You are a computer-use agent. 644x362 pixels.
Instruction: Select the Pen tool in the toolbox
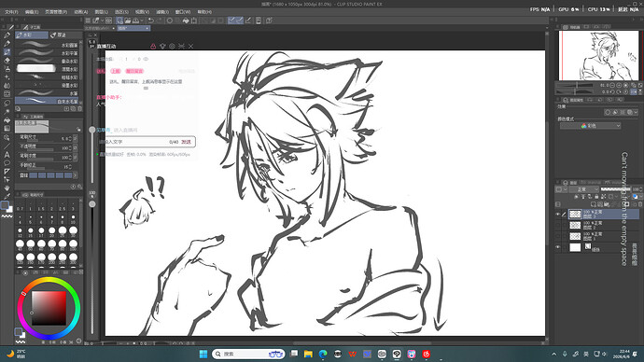coord(7,35)
